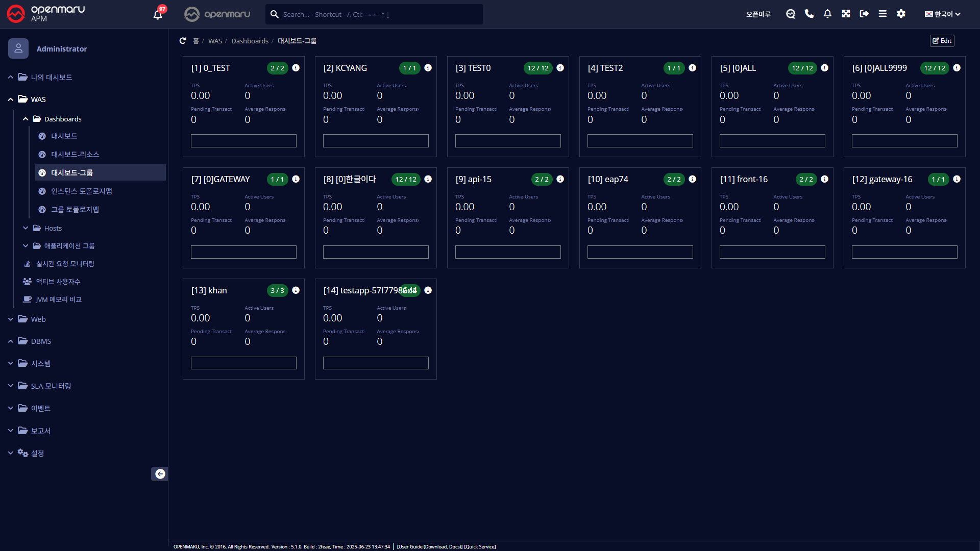Screen dimensions: 980x551
Task: Open the settings gear in top bar
Action: 901,14
